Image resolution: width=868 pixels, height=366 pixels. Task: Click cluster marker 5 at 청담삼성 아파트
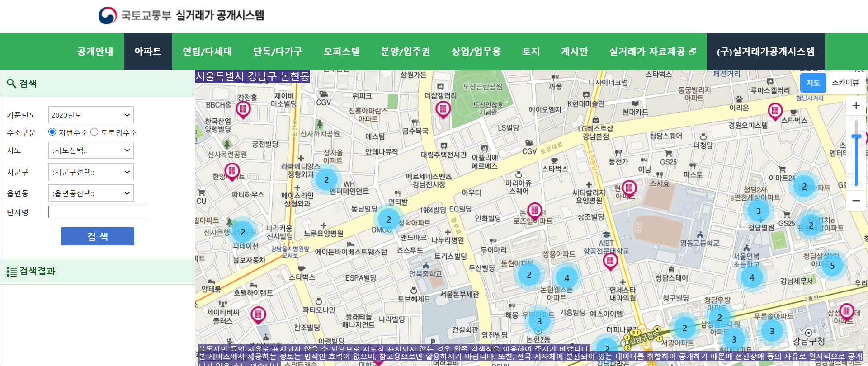832,266
